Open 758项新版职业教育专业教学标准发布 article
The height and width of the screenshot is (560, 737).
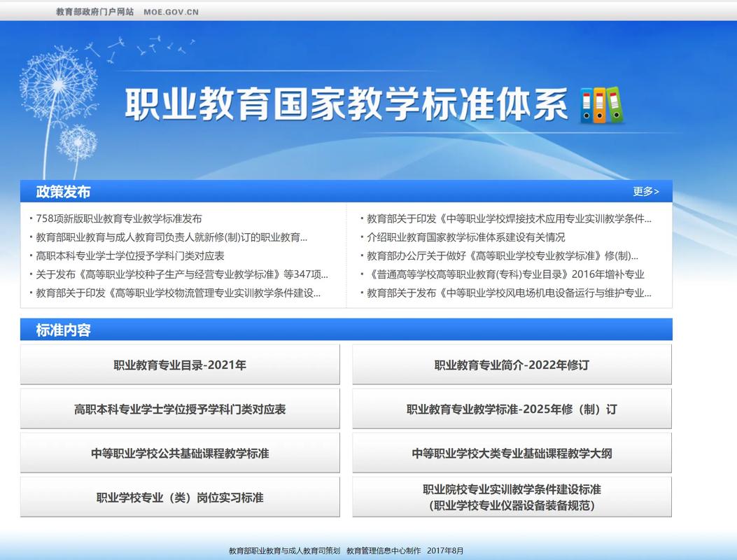point(119,218)
